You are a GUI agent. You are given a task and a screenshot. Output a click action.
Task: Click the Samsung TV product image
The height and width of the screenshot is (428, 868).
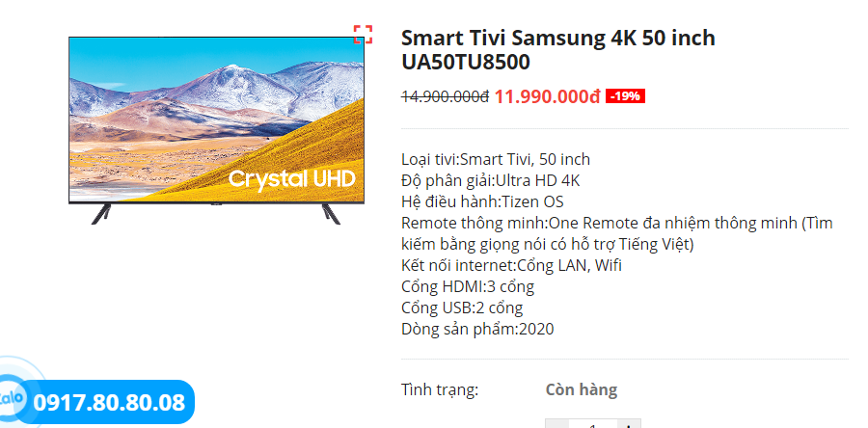(x=216, y=130)
